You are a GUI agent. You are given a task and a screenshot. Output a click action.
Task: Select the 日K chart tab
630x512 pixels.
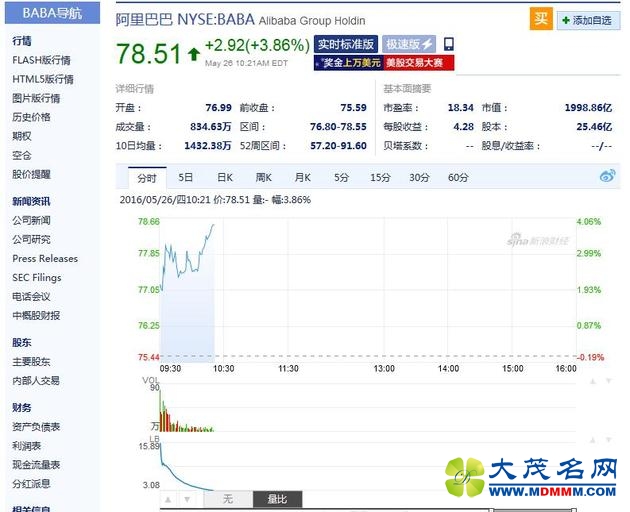(x=225, y=177)
